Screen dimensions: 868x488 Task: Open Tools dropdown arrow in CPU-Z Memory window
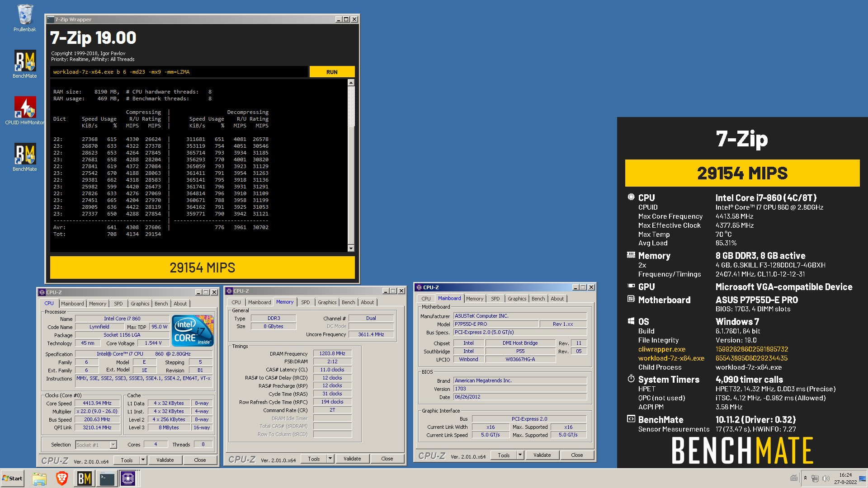click(x=330, y=459)
